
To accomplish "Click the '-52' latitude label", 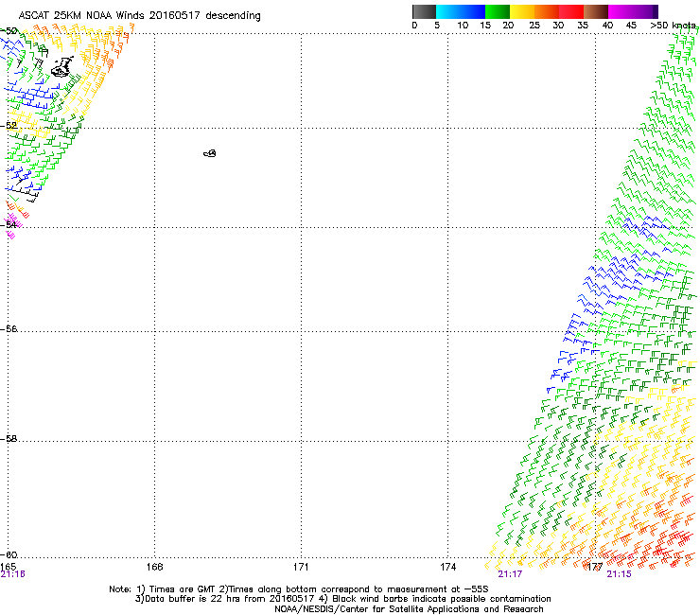I will (9, 126).
